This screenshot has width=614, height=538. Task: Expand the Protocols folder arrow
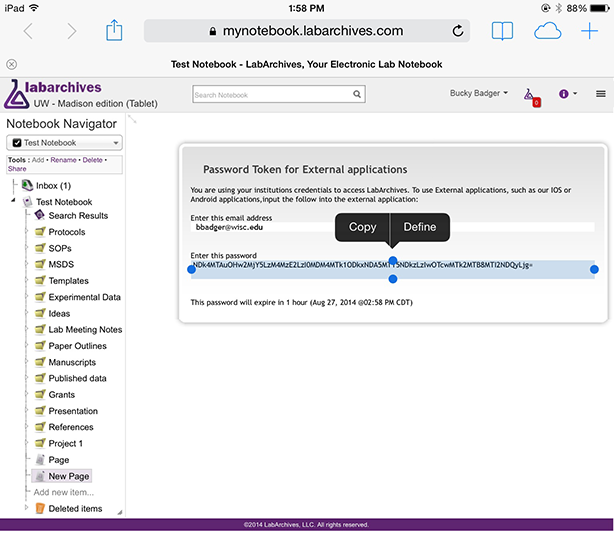pos(26,231)
